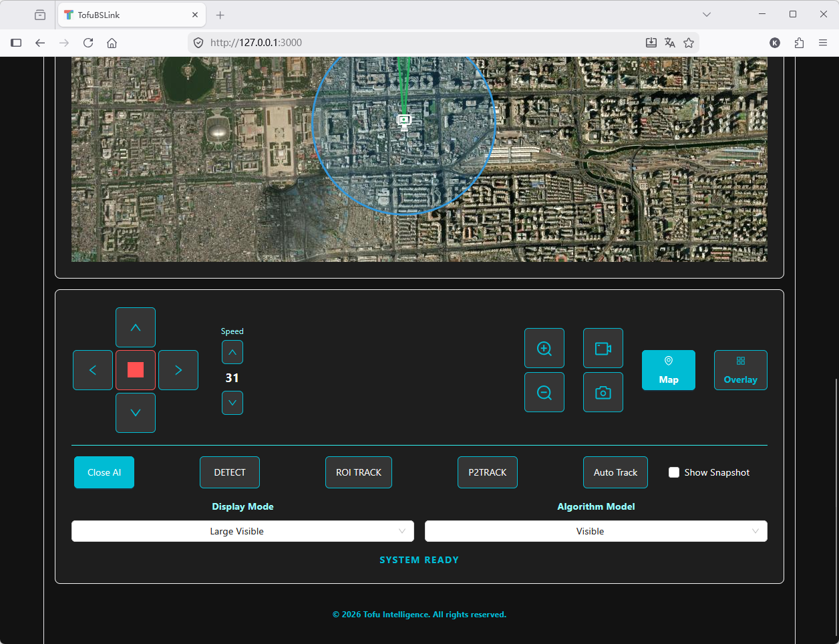
Task: Toggle the Close AI button
Action: pos(104,472)
